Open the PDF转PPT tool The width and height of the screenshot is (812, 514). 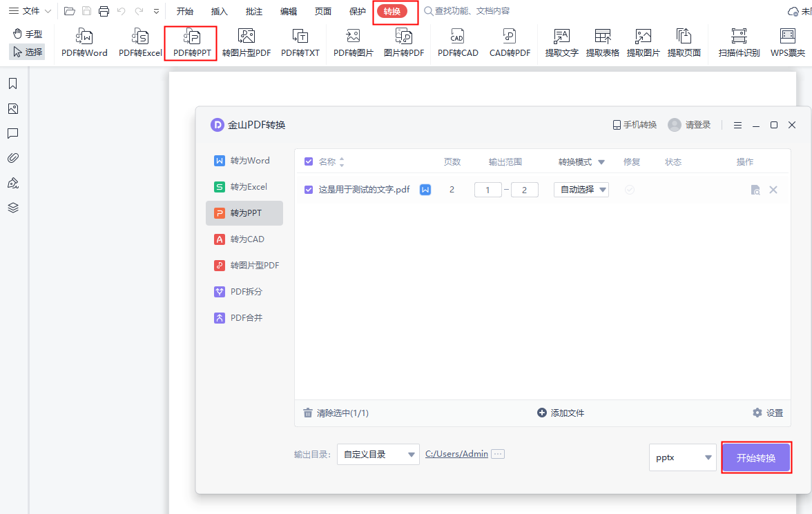coord(192,43)
